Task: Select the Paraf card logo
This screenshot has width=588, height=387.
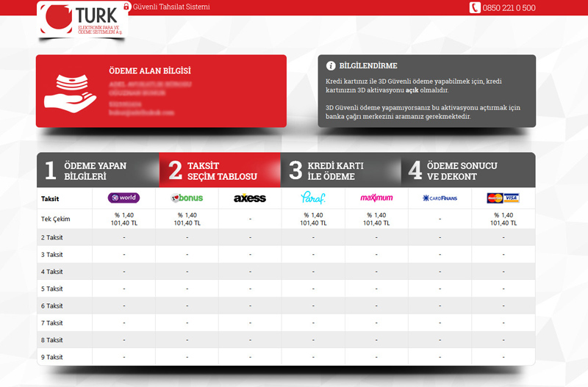Action: 313,198
